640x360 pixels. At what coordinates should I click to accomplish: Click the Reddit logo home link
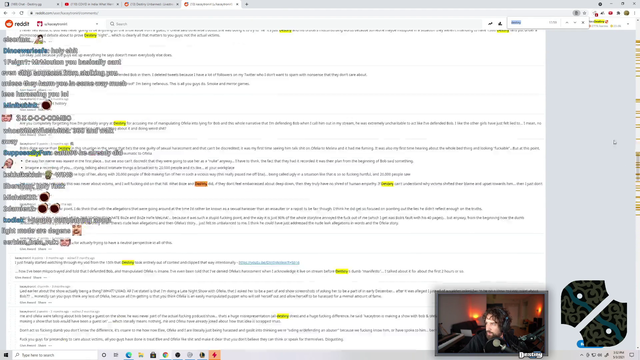(17, 24)
